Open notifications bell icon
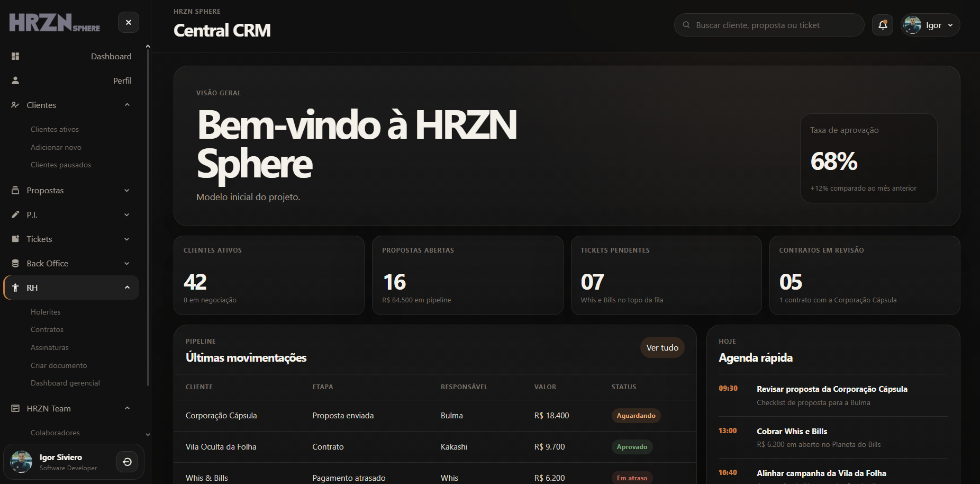The image size is (980, 484). [x=883, y=25]
